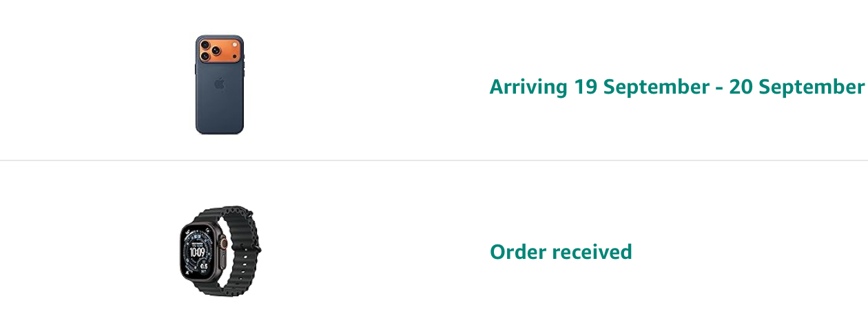This screenshot has width=868, height=325.
Task: Open the Arriving 19 September delivery status
Action: pos(676,87)
